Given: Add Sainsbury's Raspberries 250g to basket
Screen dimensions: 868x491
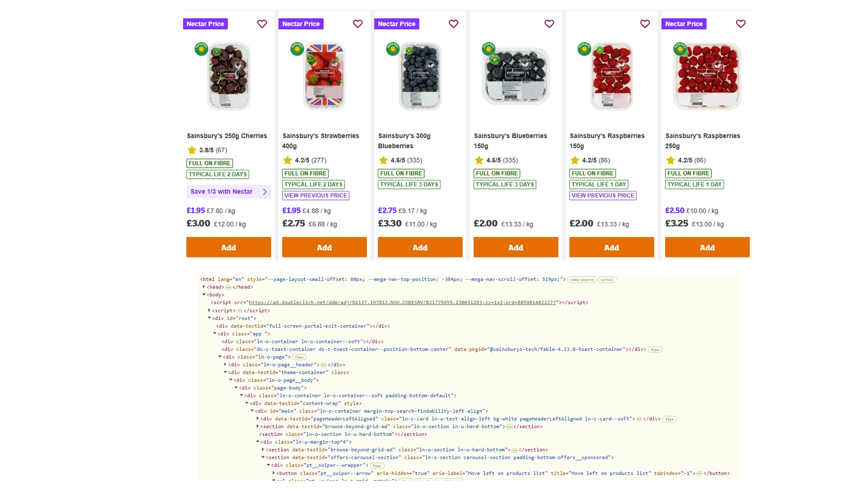Looking at the screenshot, I should click(x=707, y=247).
